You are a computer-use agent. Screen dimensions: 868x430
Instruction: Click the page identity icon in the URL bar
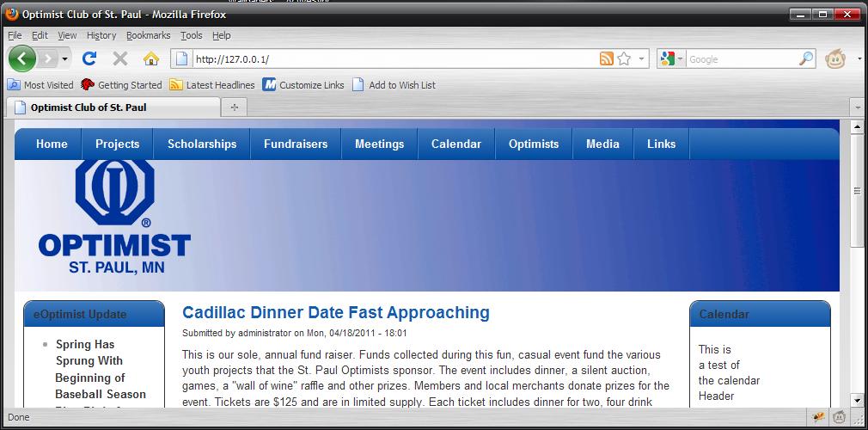point(183,59)
